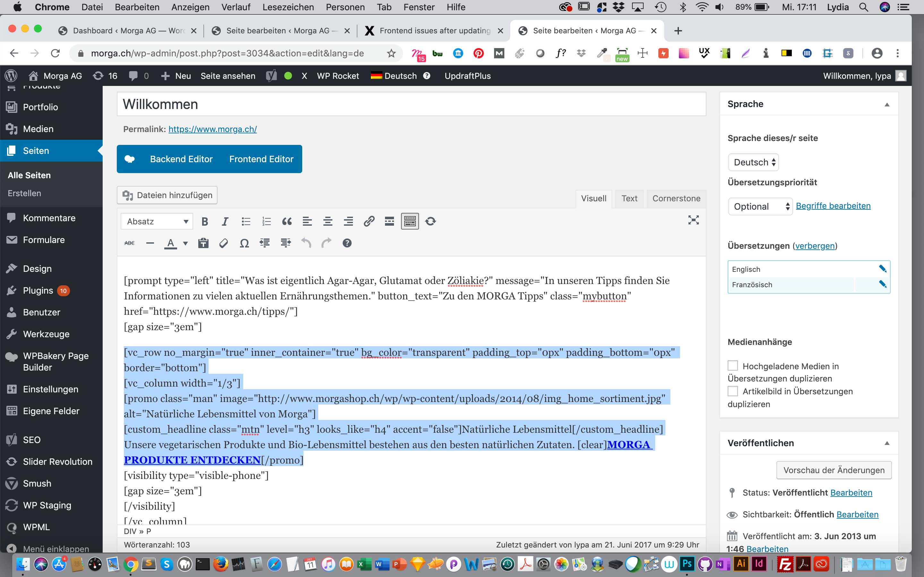Edit the Englisch translation pencil icon

click(882, 269)
